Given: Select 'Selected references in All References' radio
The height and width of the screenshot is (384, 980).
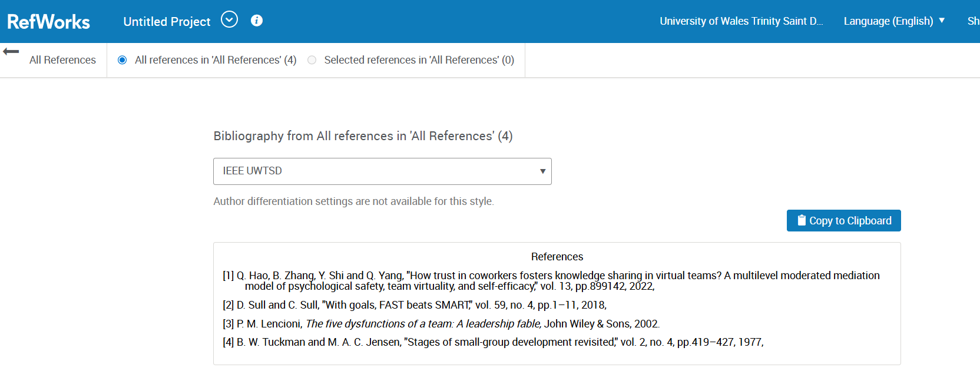Looking at the screenshot, I should pyautogui.click(x=312, y=60).
